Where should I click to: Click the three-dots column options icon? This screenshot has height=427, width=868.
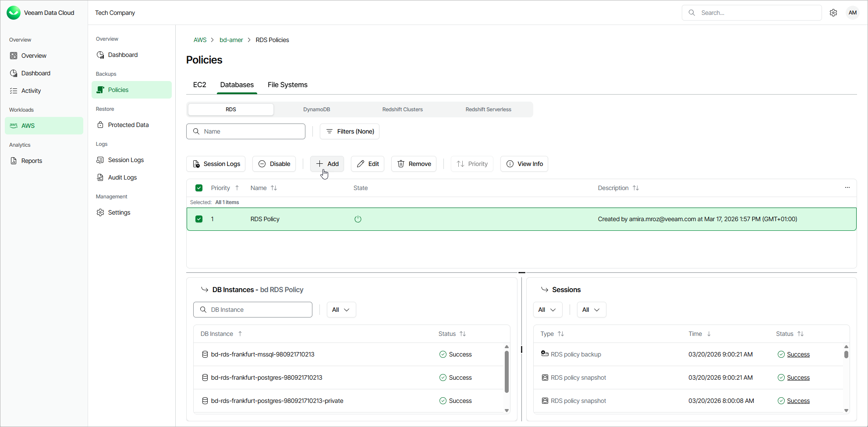pos(847,187)
